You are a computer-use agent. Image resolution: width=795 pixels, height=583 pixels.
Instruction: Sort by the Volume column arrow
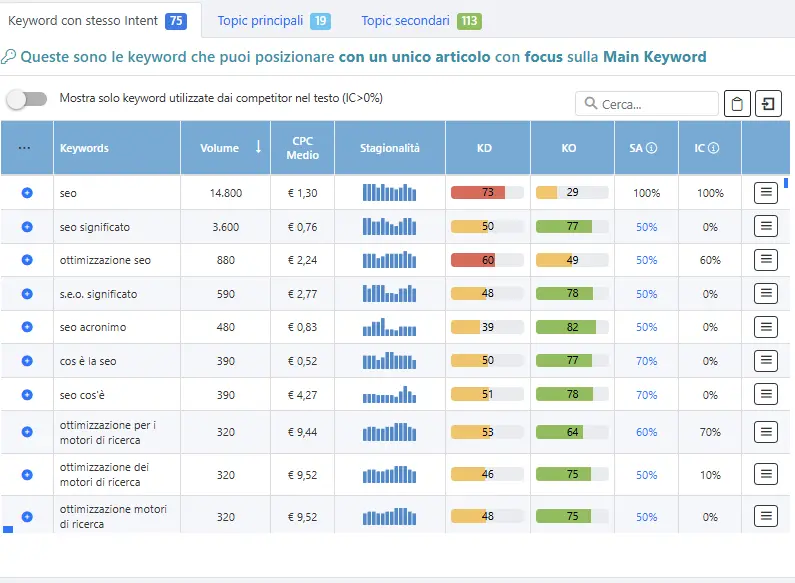click(258, 147)
